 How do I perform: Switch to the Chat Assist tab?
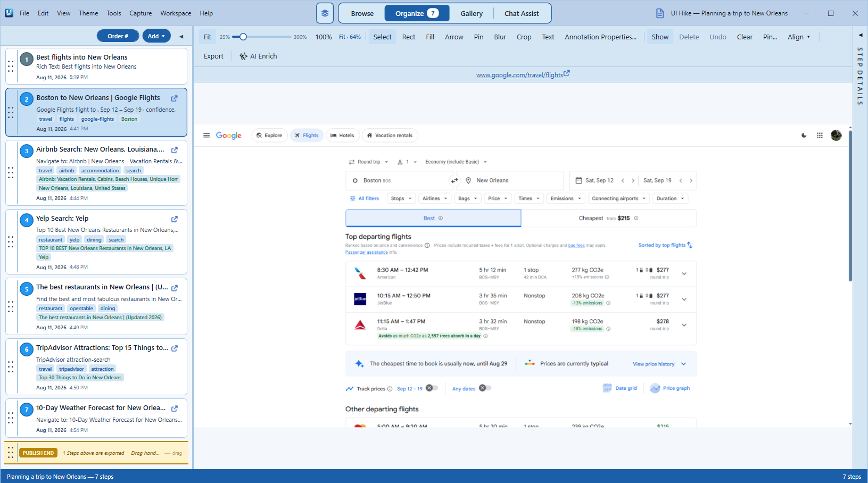[522, 13]
